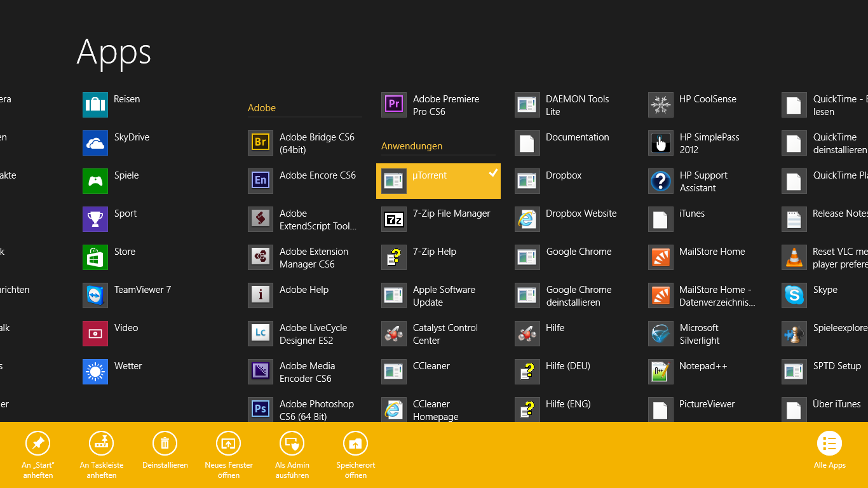Launch CCleaner app entry
Viewport: 868px width, 488px height.
438,372
